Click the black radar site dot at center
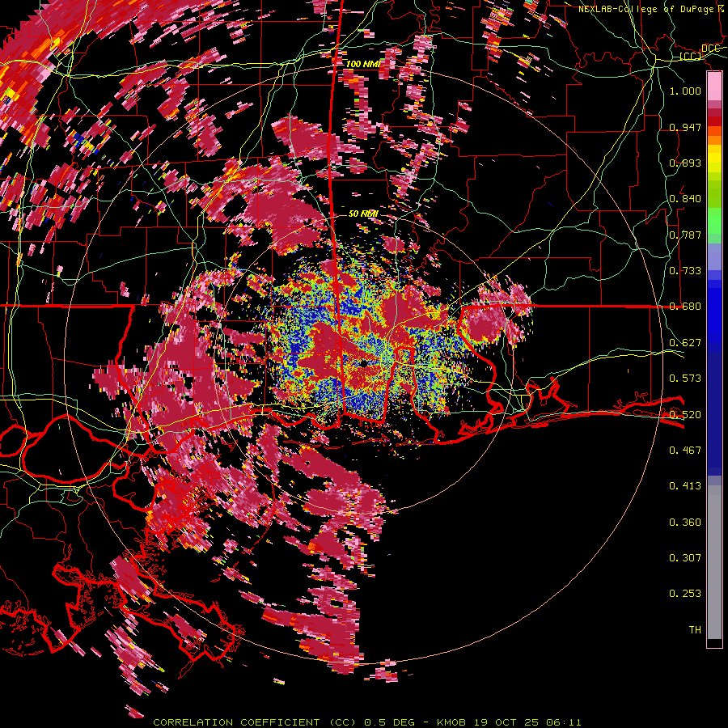This screenshot has width=728, height=728. click(x=363, y=363)
